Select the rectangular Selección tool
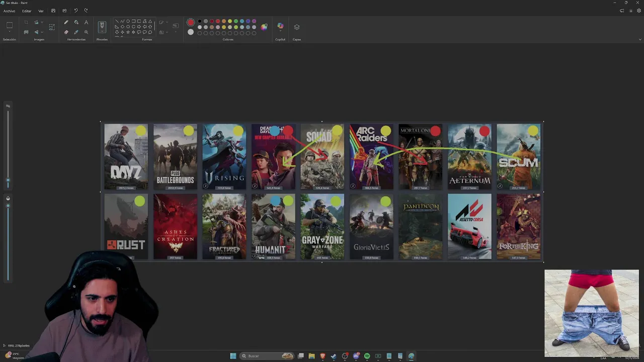Image resolution: width=644 pixels, height=362 pixels. coord(9,25)
